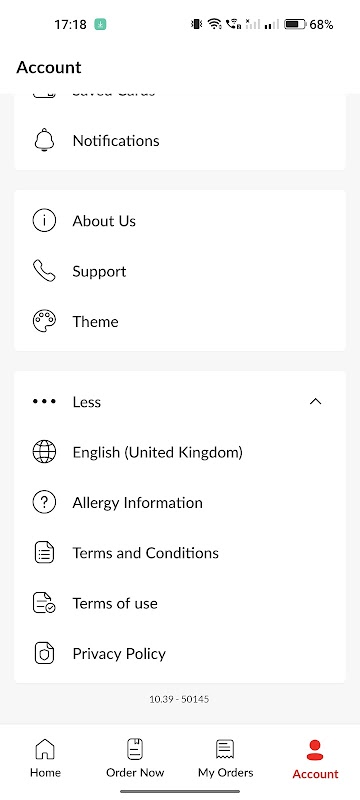Open the About Us info icon

pos(44,221)
